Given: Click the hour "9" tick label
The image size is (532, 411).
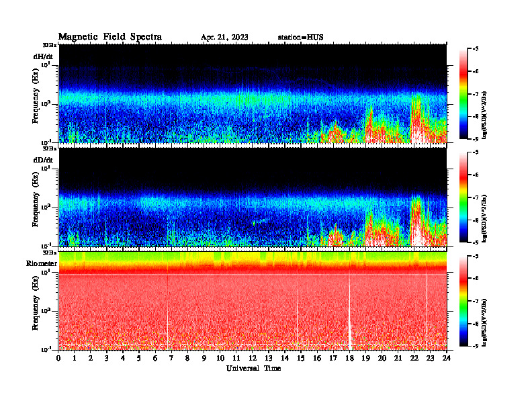Looking at the screenshot, I should (x=204, y=358).
